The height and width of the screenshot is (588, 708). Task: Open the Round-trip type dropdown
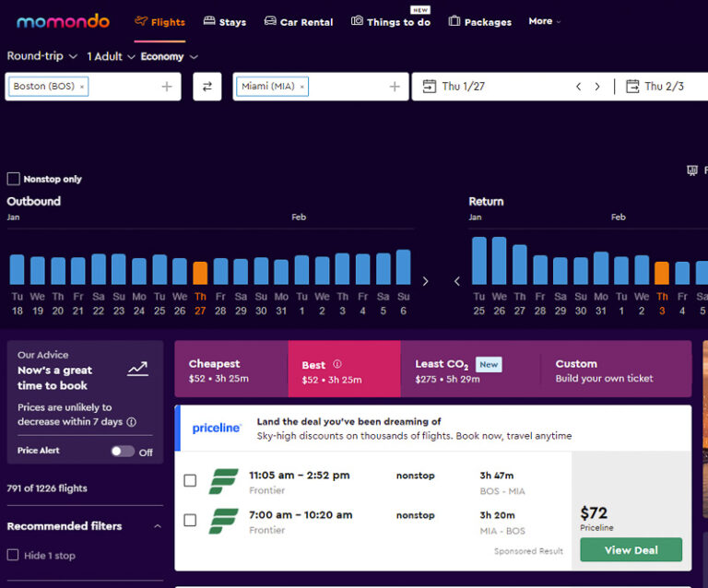pyautogui.click(x=41, y=56)
